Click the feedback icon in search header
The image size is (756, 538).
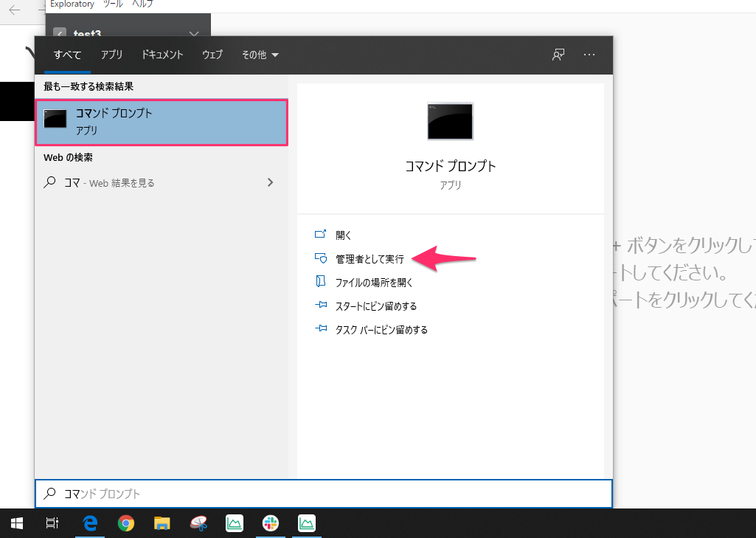click(x=558, y=55)
